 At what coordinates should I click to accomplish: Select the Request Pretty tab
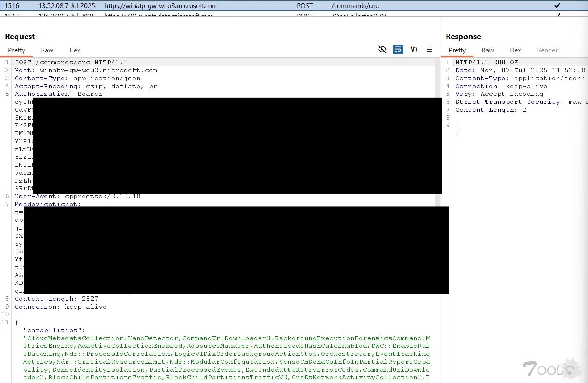pyautogui.click(x=17, y=50)
